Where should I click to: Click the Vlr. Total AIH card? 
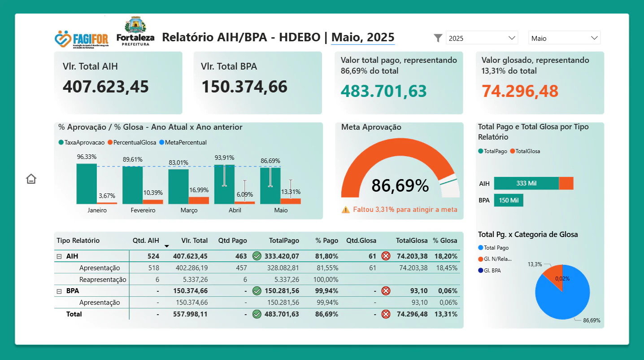click(x=118, y=83)
